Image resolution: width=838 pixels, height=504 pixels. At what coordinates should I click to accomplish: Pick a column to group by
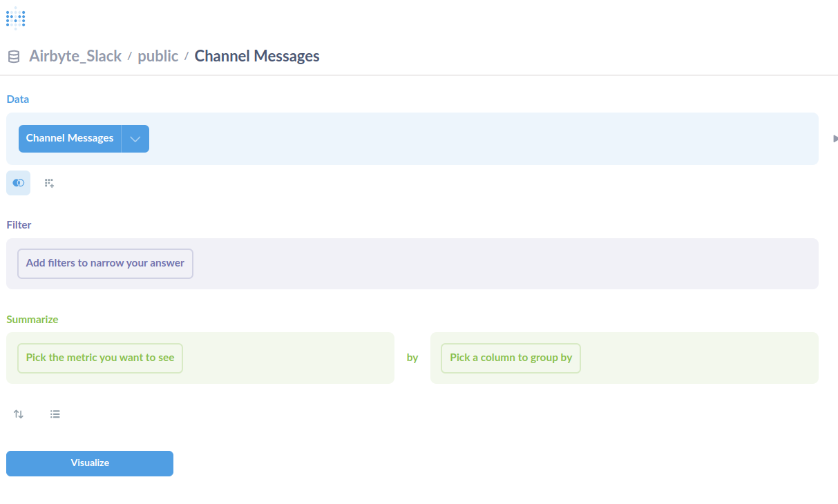click(x=511, y=358)
